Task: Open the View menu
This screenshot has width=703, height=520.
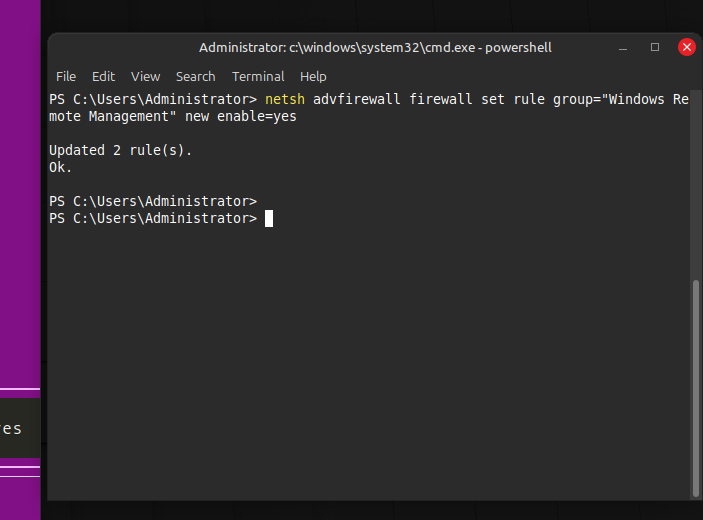Action: [145, 76]
